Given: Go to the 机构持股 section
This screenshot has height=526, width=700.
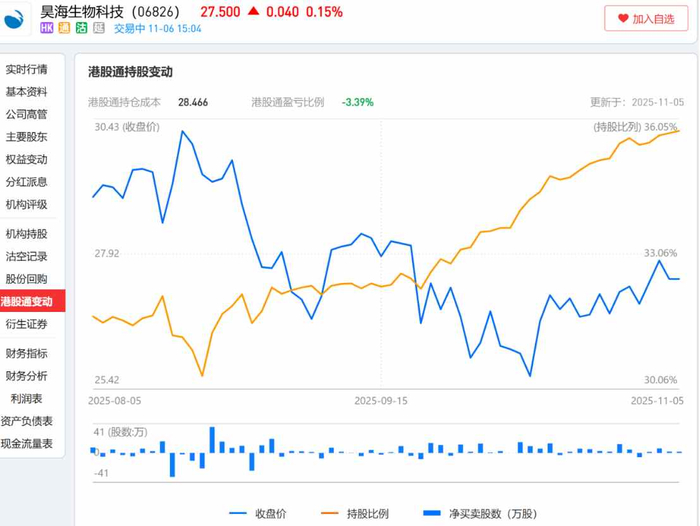Looking at the screenshot, I should pos(27,234).
